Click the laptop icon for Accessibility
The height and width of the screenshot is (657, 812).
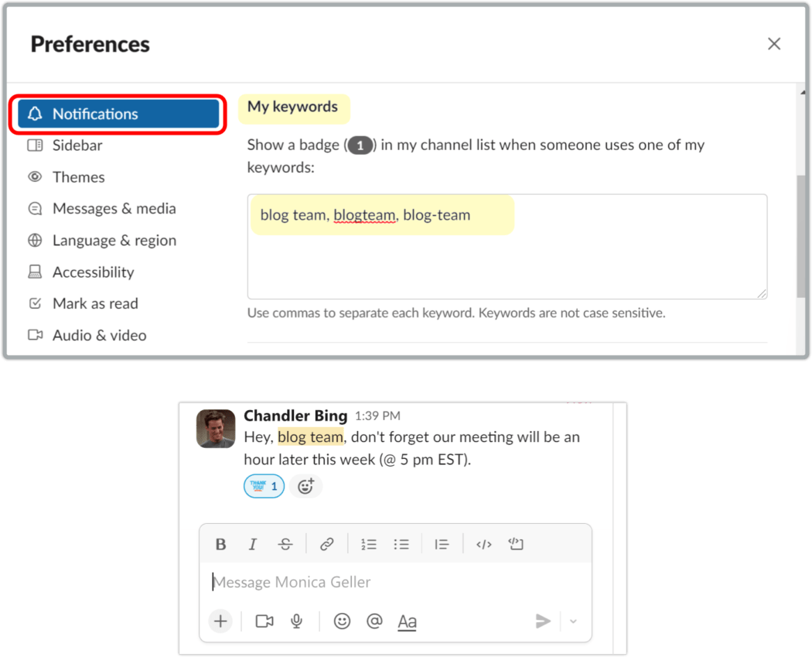(35, 272)
